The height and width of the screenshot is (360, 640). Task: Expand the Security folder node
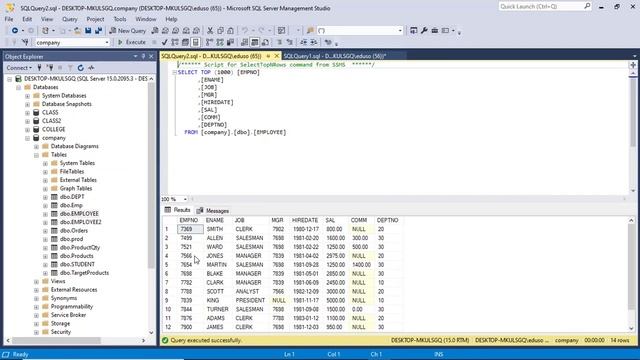click(x=36, y=332)
